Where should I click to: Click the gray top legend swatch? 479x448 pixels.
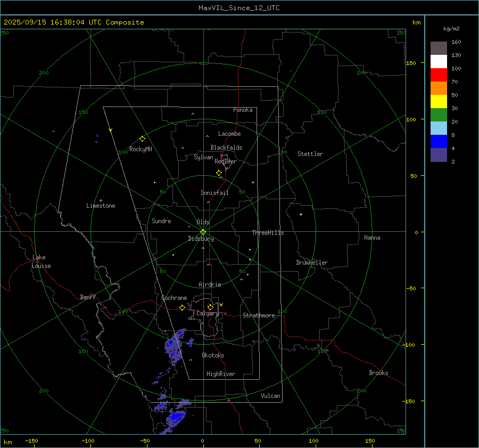[x=439, y=48]
